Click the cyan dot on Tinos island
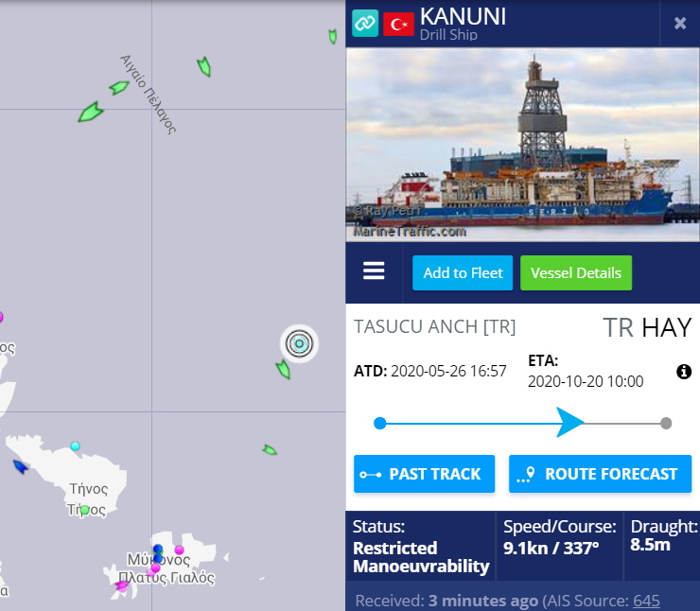Image resolution: width=700 pixels, height=611 pixels. coord(75,445)
